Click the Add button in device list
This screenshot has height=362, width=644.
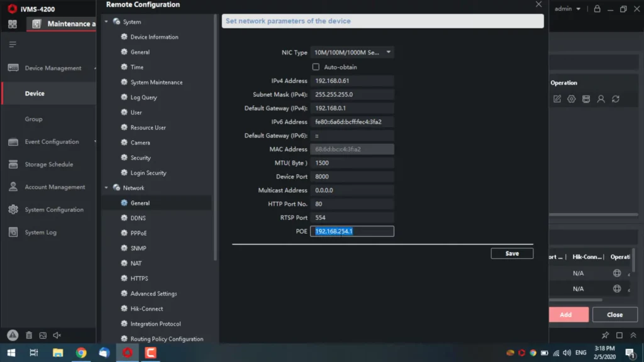click(569, 314)
